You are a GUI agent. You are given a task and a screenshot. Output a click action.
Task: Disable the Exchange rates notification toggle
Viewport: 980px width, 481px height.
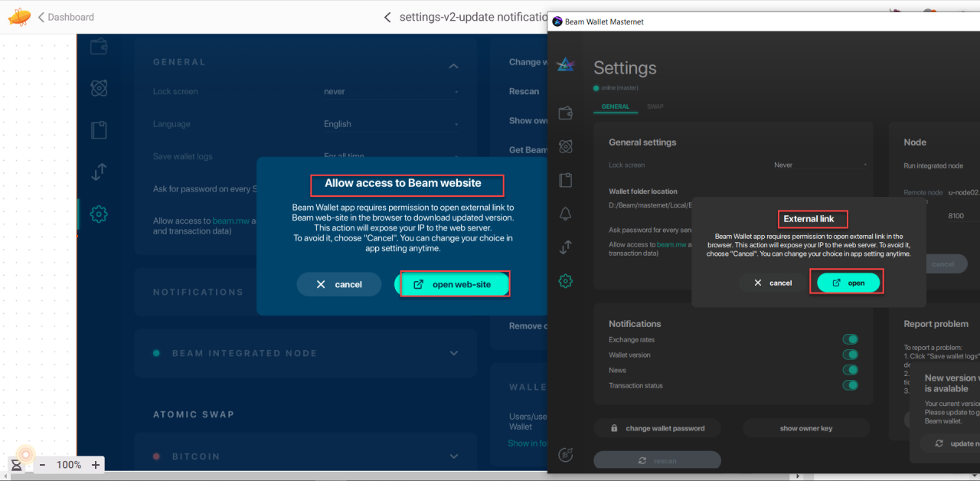pos(851,339)
